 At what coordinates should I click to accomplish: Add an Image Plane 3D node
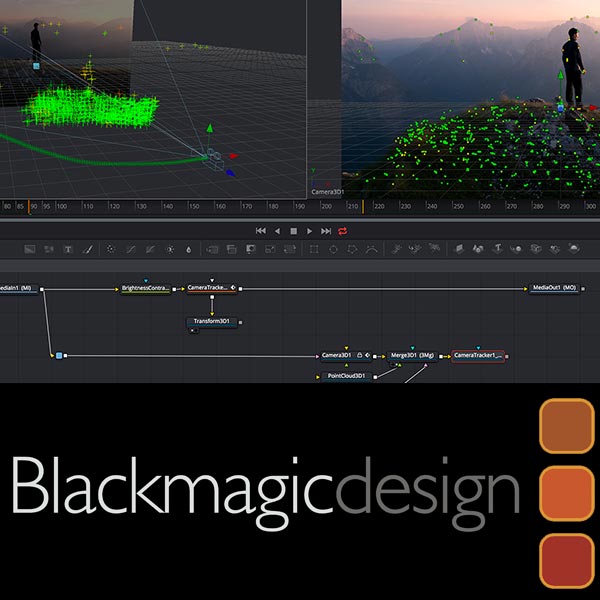pyautogui.click(x=459, y=249)
